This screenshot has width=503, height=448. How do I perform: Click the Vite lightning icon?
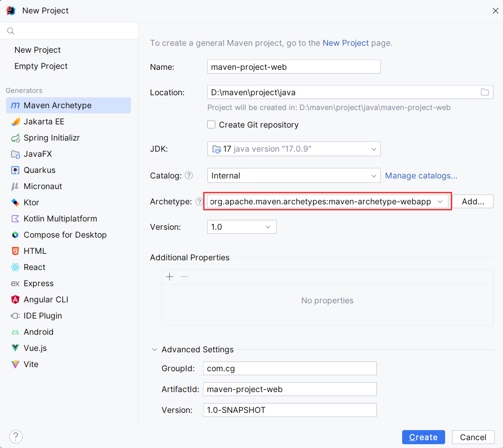tap(15, 364)
